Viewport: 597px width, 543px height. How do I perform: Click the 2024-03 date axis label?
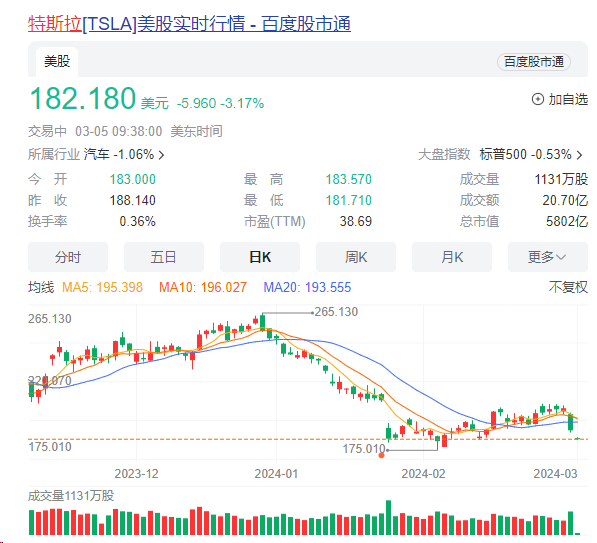[555, 474]
